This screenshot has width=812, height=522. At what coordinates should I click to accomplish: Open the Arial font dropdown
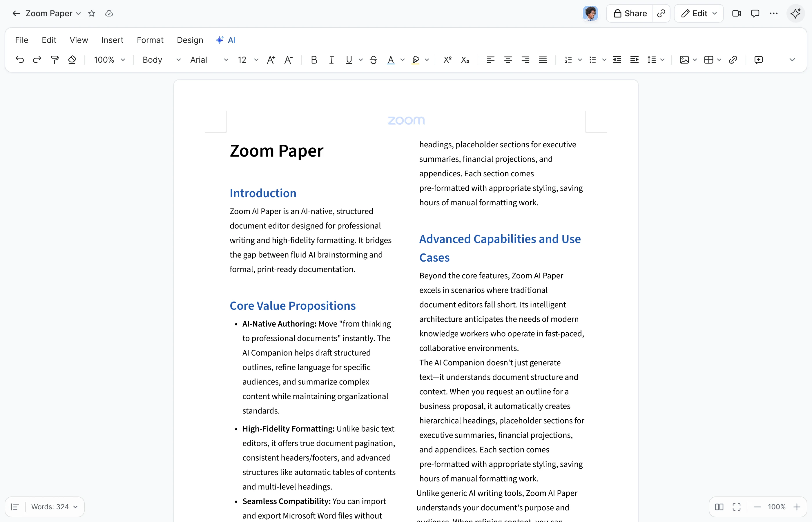tap(209, 60)
